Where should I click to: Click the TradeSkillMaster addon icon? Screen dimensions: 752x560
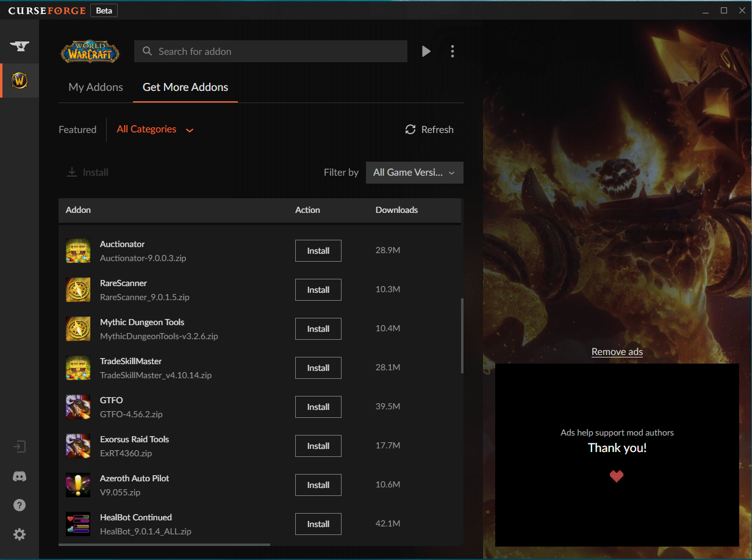[78, 368]
